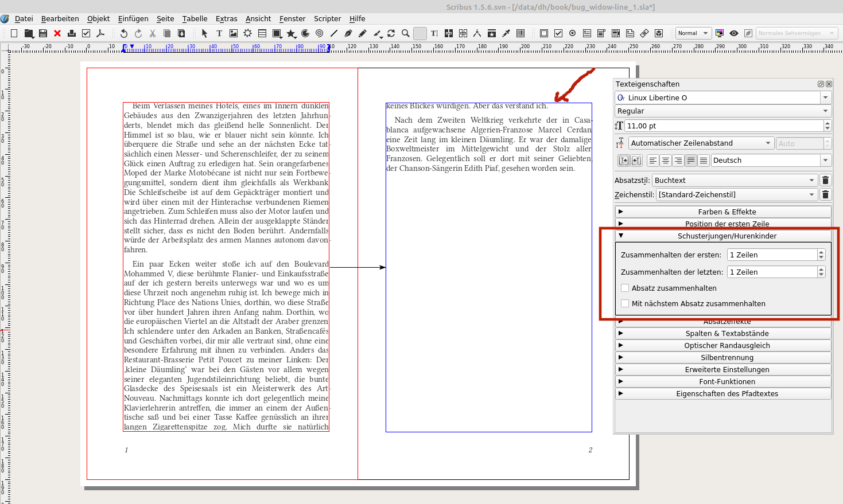Select the Text Frame tool
The image size is (843, 504).
coord(219,33)
